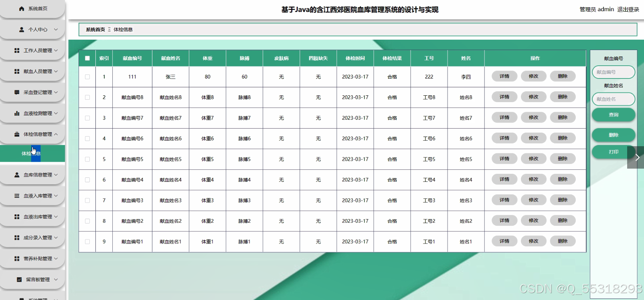Screen dimensions: 644x300
Task: Click 删除 for the 张三 row
Action: coord(563,76)
